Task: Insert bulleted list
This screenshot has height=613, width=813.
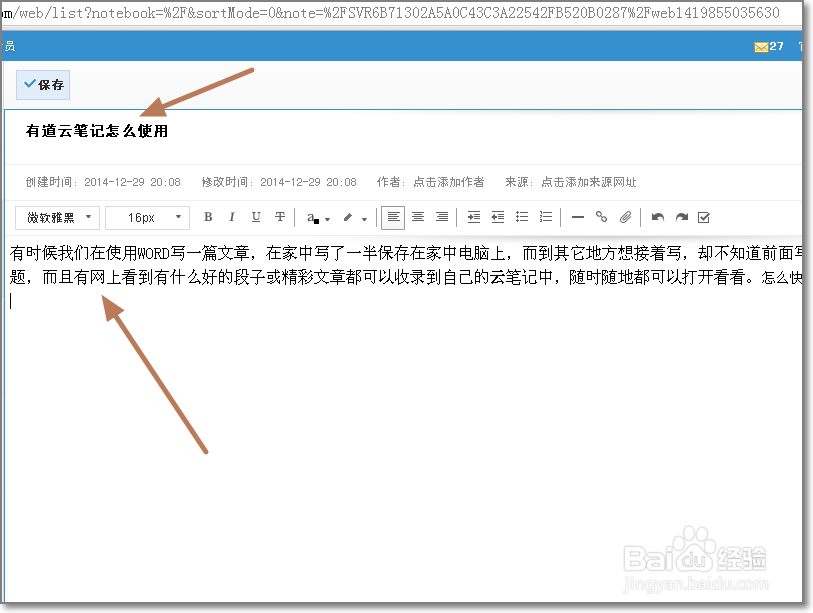Action: coord(522,217)
